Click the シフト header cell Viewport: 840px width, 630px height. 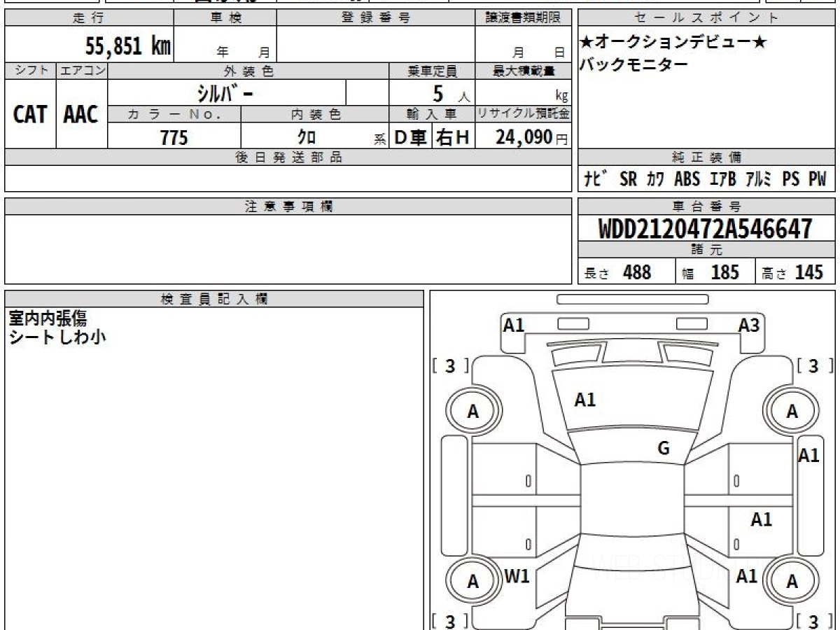[31, 71]
